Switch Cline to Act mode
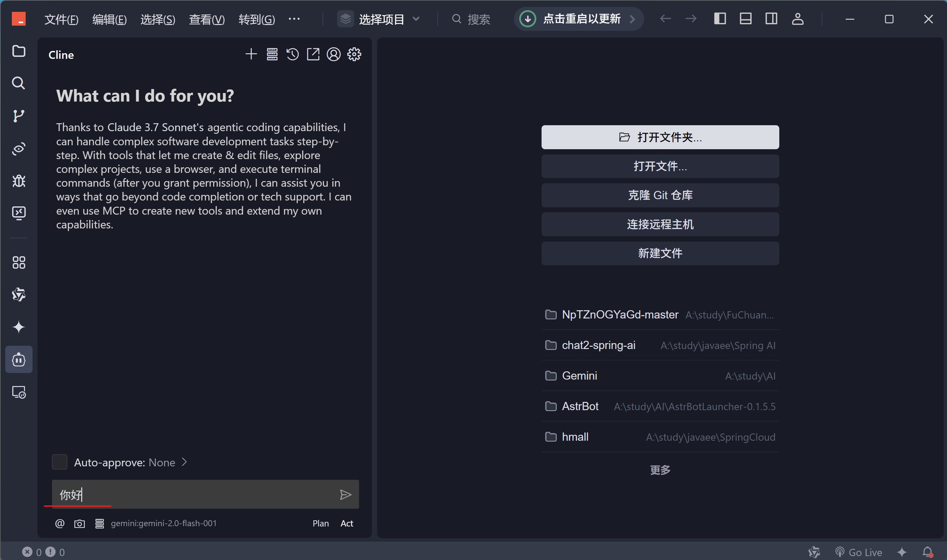The height and width of the screenshot is (560, 947). coord(347,524)
